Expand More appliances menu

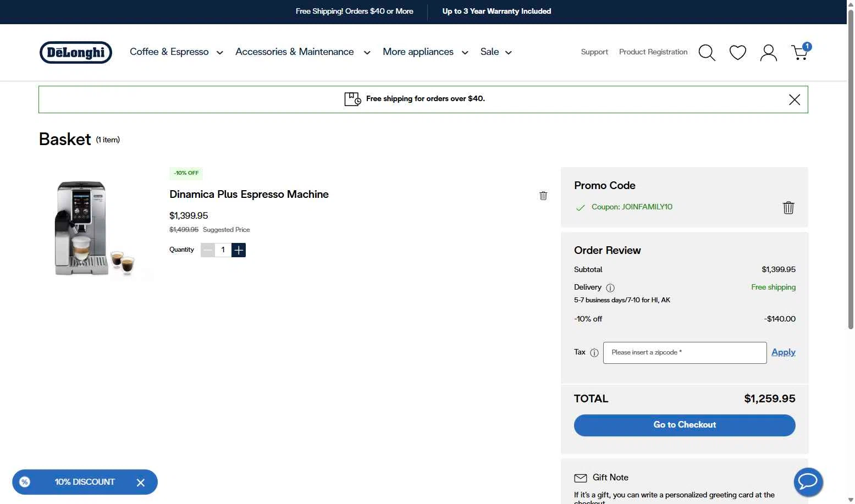tap(426, 52)
